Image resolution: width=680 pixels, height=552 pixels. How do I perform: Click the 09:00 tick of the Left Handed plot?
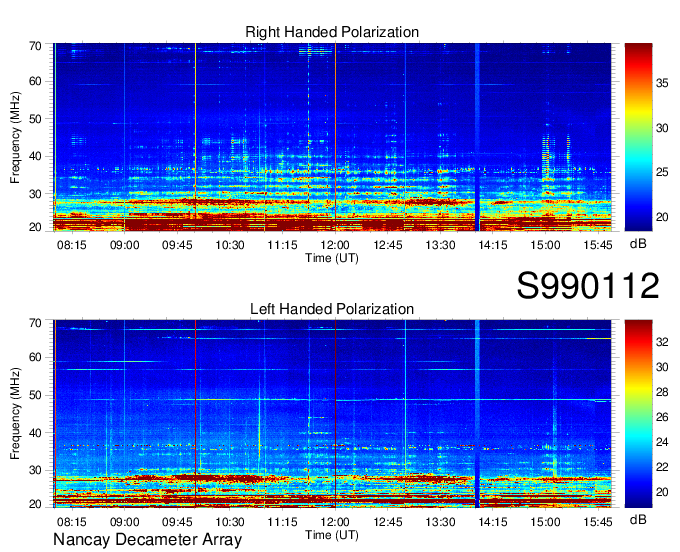pyautogui.click(x=124, y=522)
